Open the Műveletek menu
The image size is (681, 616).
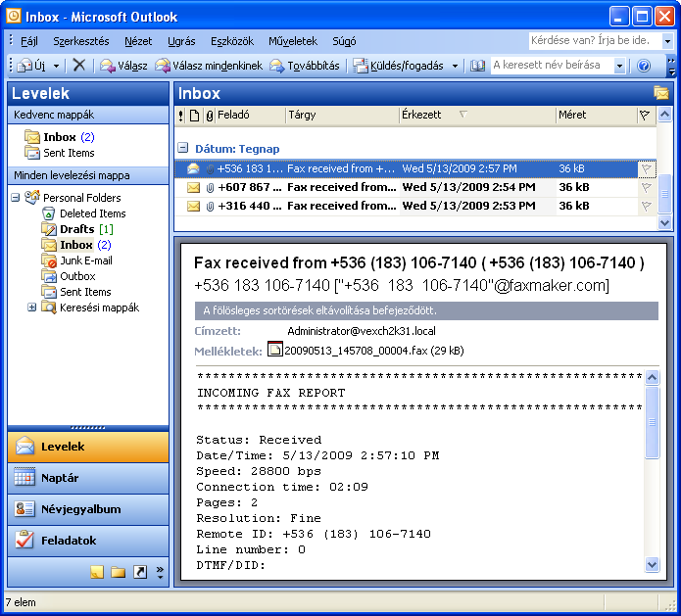293,41
